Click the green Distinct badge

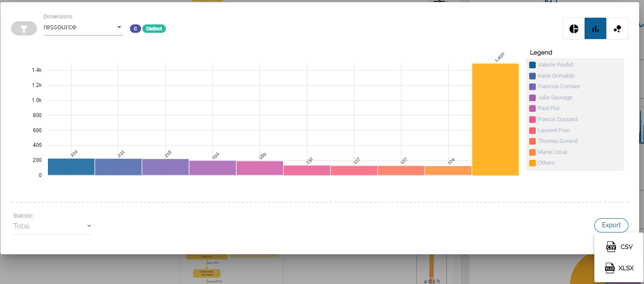tap(154, 28)
